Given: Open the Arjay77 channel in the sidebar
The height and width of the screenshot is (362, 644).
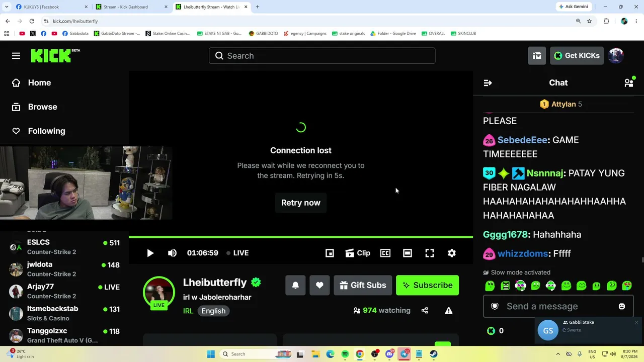Looking at the screenshot, I should [64, 291].
